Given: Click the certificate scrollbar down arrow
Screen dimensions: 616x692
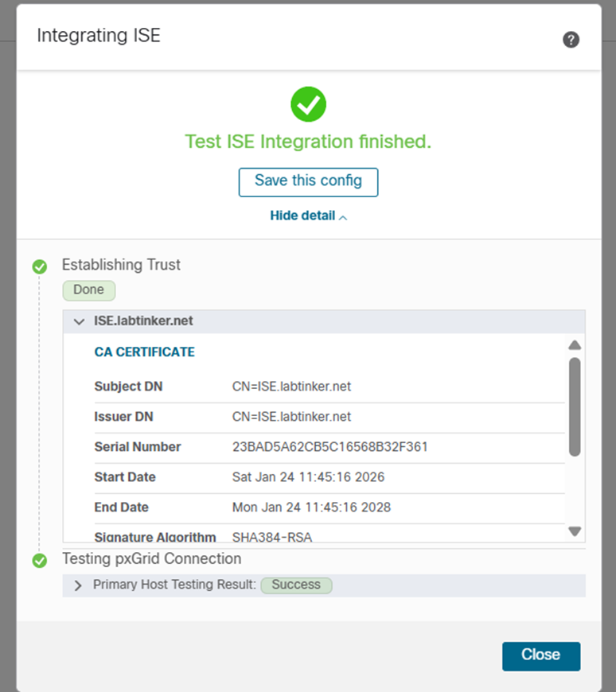Looking at the screenshot, I should point(575,531).
